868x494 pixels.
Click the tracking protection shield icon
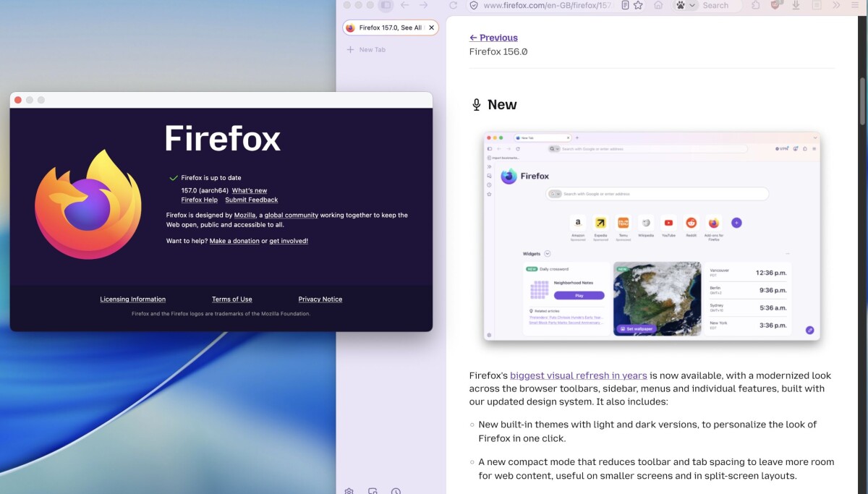tap(474, 5)
